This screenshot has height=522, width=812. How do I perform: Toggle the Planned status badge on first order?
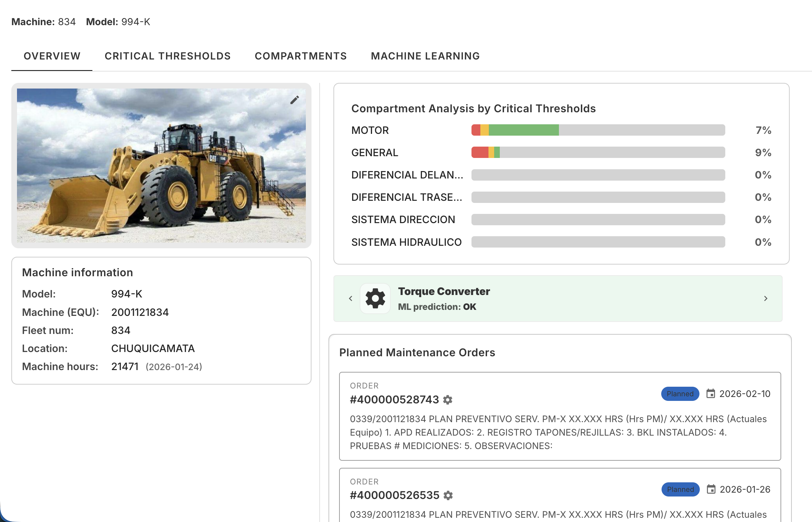[x=680, y=394]
